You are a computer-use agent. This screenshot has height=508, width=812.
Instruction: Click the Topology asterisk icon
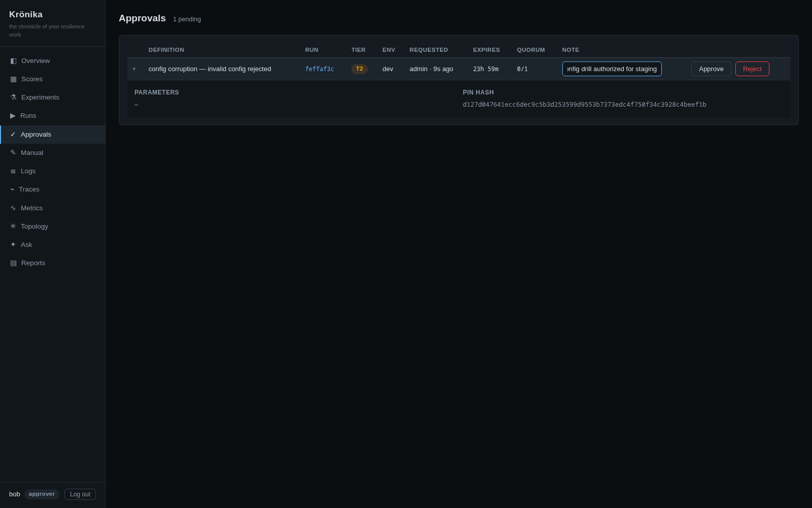[x=13, y=227]
